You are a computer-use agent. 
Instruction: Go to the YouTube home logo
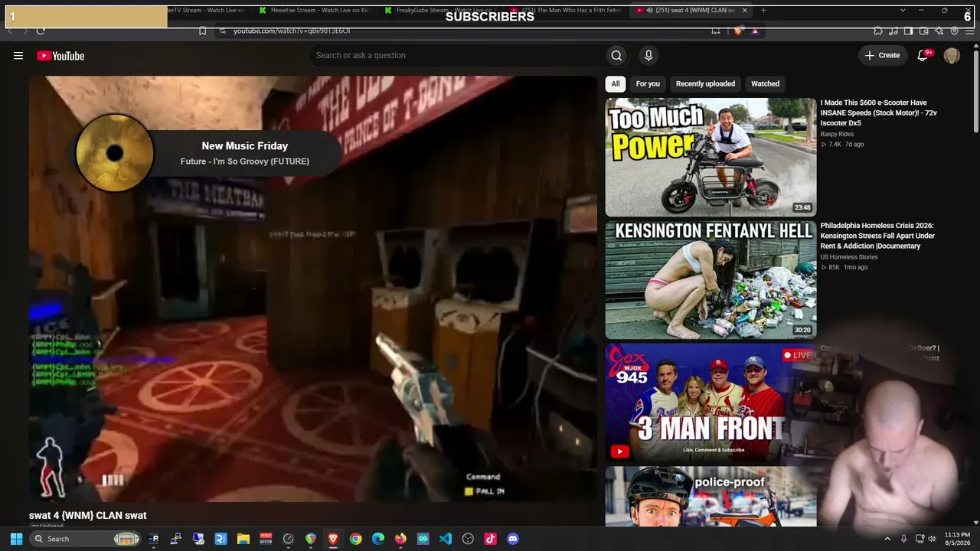[60, 55]
